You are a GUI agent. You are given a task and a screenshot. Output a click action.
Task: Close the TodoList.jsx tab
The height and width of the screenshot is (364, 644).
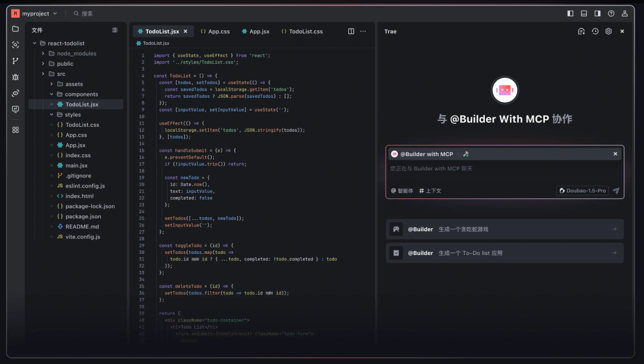pyautogui.click(x=185, y=31)
